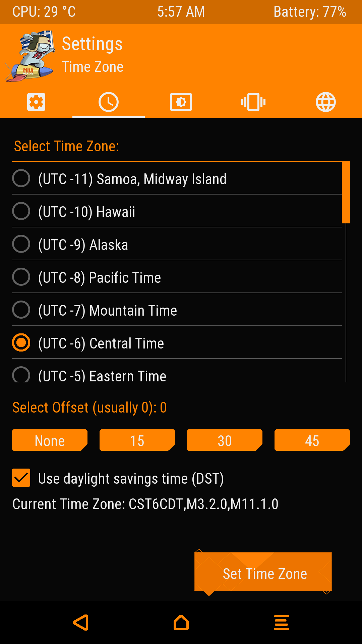The image size is (362, 644).
Task: Click the time zone list scrollbar
Action: coord(346,193)
